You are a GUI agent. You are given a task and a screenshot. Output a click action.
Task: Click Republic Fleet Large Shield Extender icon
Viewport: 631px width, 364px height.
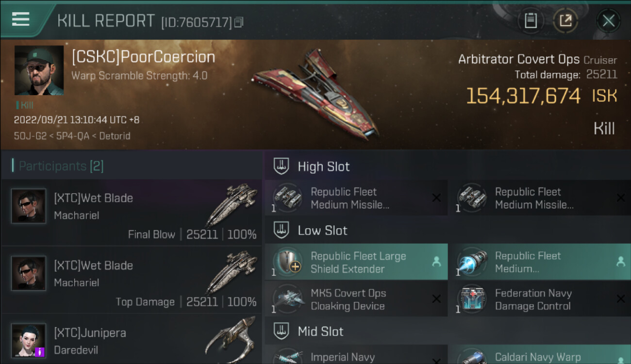click(x=287, y=262)
